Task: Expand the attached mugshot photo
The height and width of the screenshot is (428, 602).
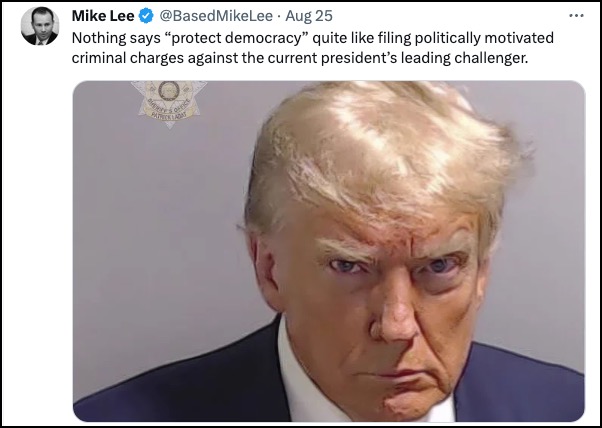Action: click(x=329, y=251)
